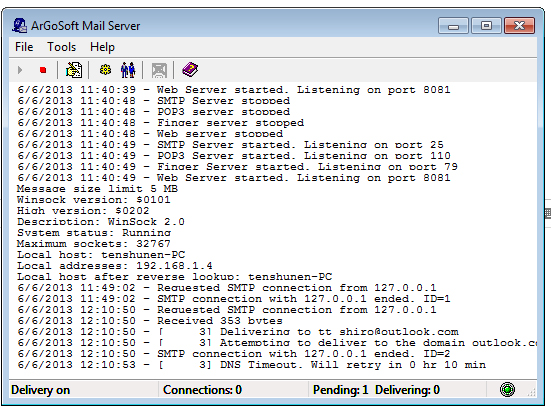The height and width of the screenshot is (410, 551).
Task: Click the 'POP3 Server started. Listening on port 110' line
Action: click(234, 156)
